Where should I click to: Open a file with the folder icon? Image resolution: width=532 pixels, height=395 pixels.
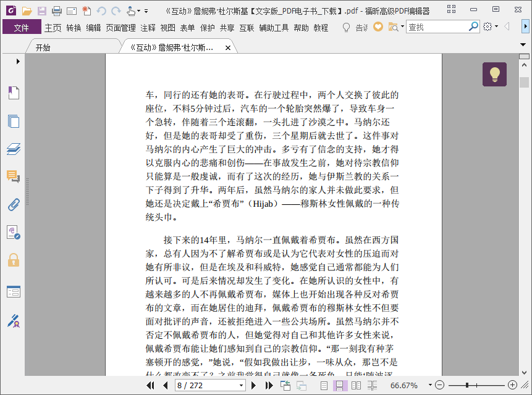click(27, 11)
